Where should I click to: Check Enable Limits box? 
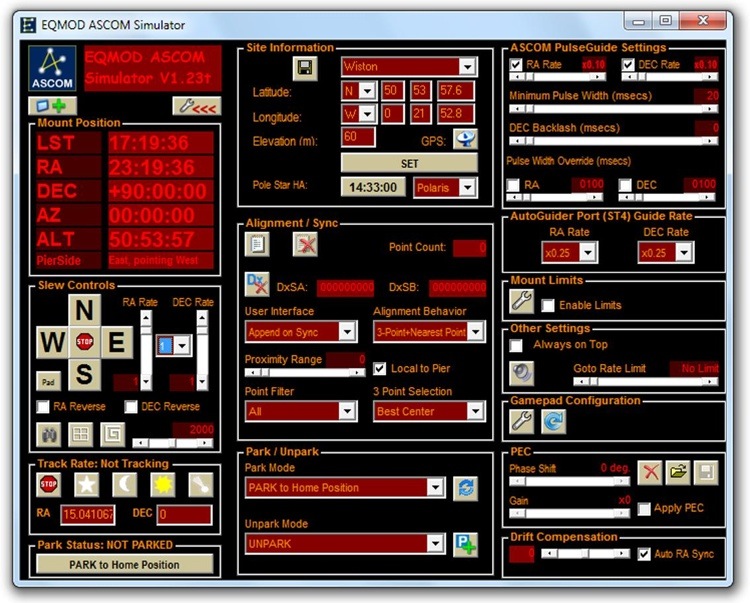pyautogui.click(x=548, y=305)
